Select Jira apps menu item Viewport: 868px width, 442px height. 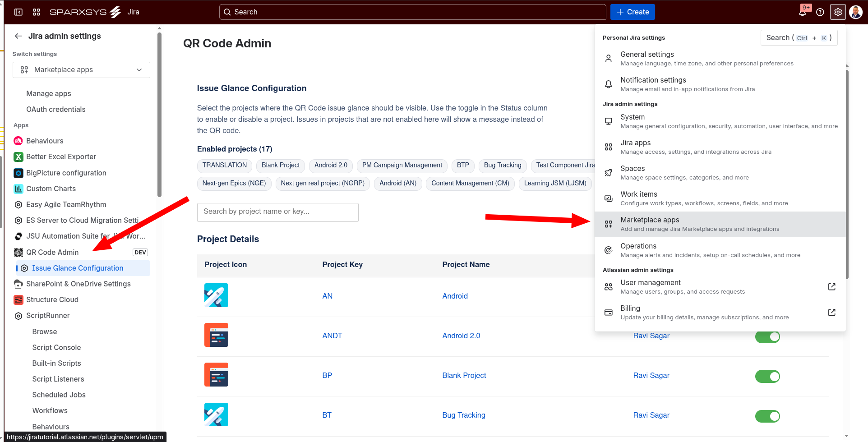720,147
